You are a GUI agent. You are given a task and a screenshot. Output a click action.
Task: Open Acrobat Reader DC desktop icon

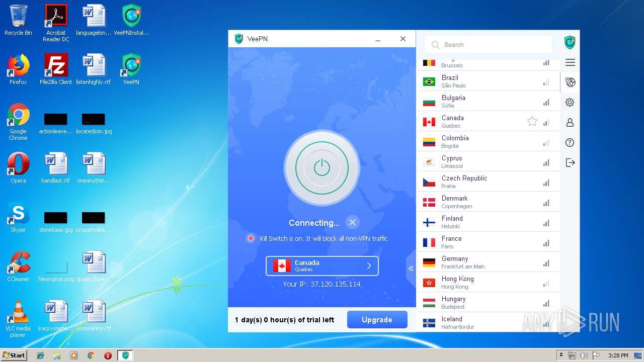(x=56, y=23)
